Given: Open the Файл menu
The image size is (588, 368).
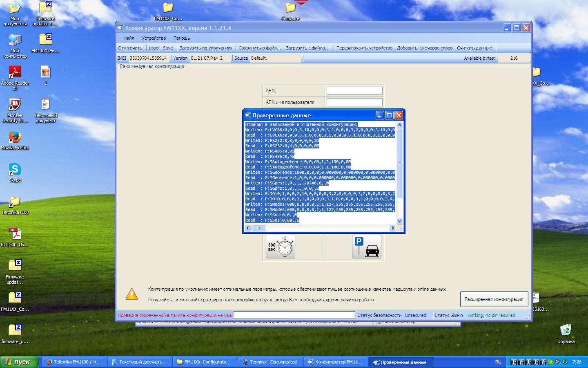Looking at the screenshot, I should pos(129,38).
